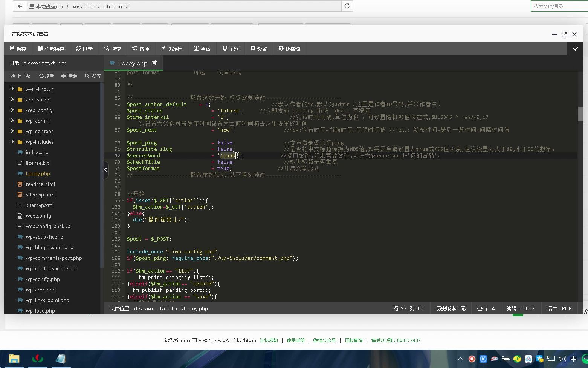Click the 中 input method indicator
This screenshot has width=588, height=368.
click(573, 359)
